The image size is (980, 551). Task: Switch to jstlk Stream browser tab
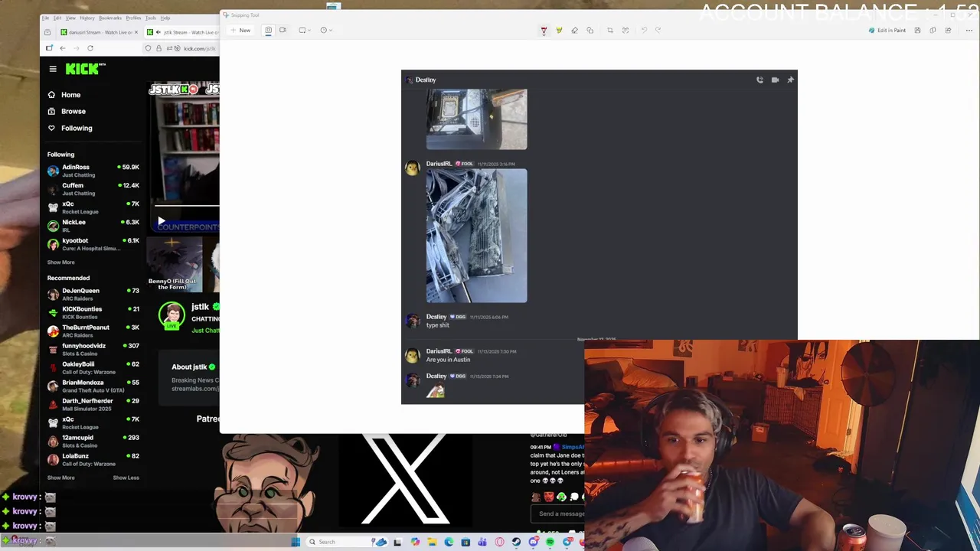182,32
